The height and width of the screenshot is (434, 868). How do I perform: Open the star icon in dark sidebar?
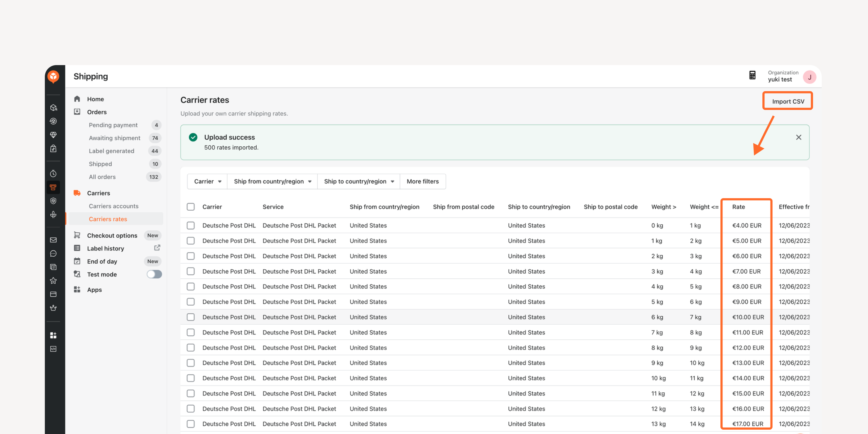pyautogui.click(x=53, y=280)
